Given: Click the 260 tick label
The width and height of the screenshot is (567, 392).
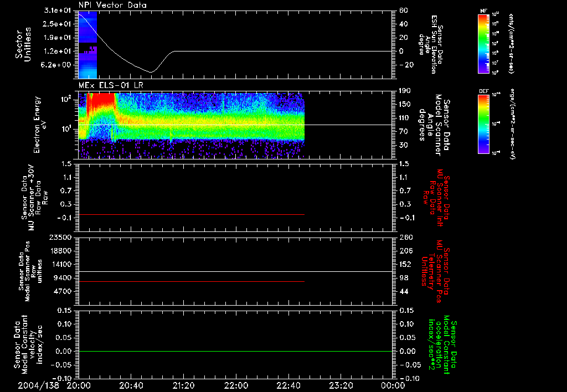Looking at the screenshot, I should pyautogui.click(x=407, y=238).
